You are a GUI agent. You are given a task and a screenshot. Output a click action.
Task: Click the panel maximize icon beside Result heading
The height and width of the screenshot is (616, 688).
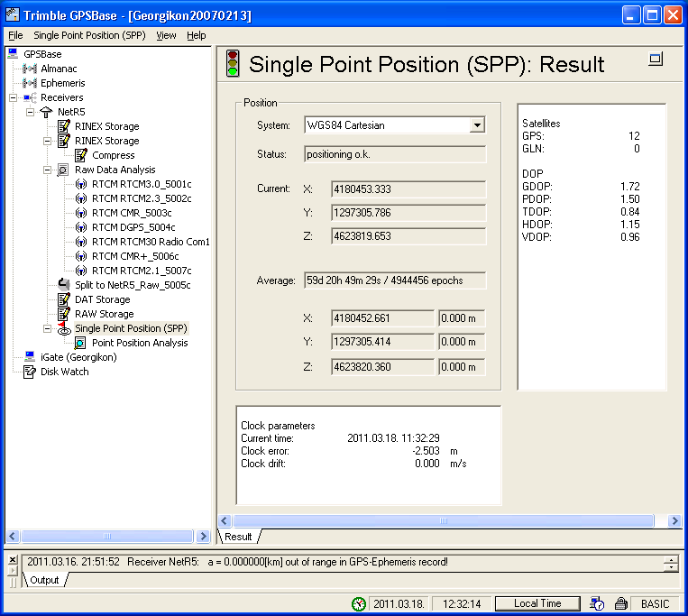pyautogui.click(x=656, y=60)
